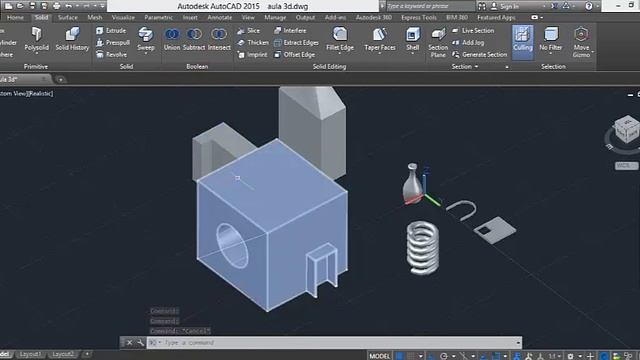Toggle the Culling selection option
The height and width of the screenshot is (360, 640).
522,42
